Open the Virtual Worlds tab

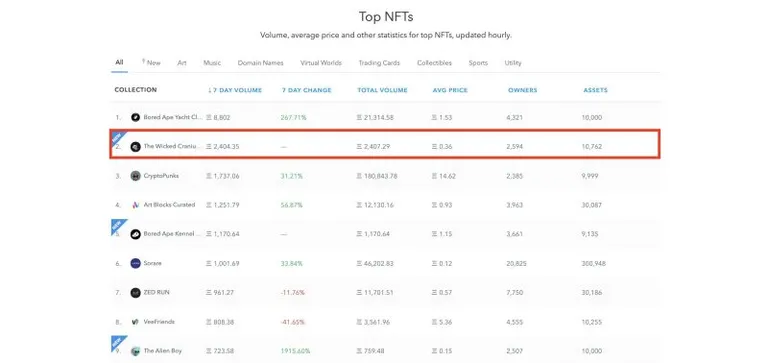coord(321,63)
